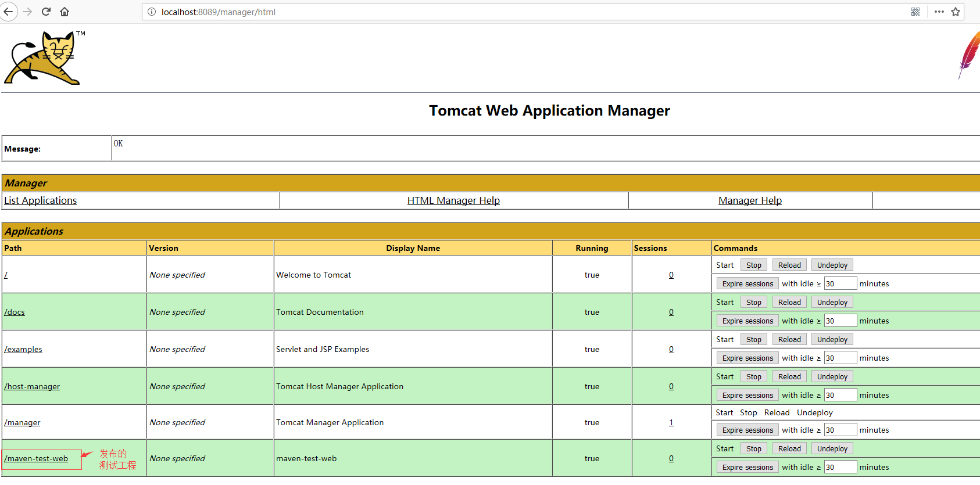Reload the page with the refresh icon
Screen dimensions: 980x485
46,12
